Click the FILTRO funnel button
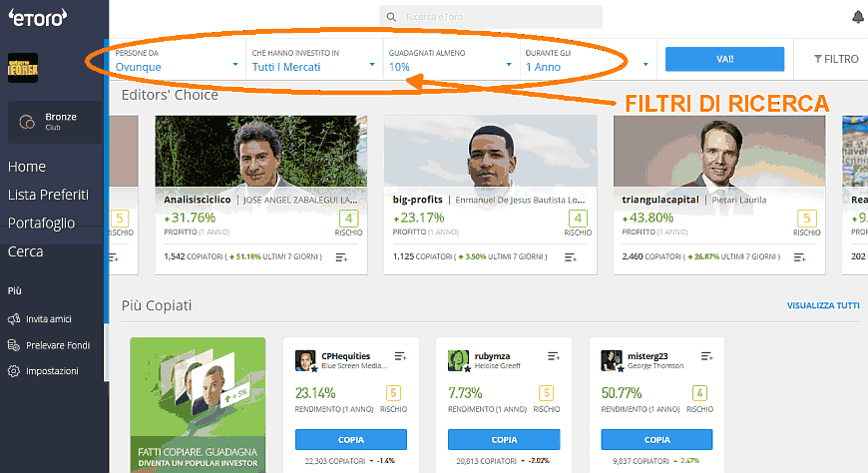The image size is (868, 473). pos(835,59)
